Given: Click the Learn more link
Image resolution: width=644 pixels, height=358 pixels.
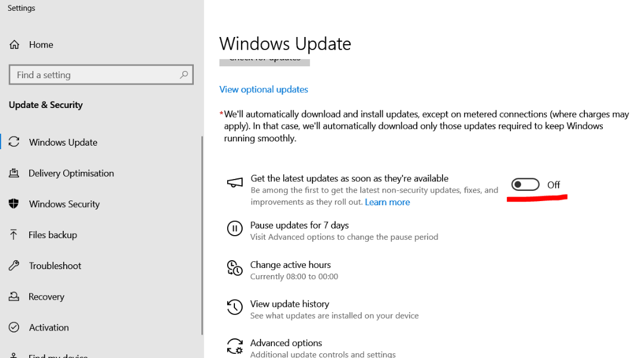Looking at the screenshot, I should coord(387,202).
